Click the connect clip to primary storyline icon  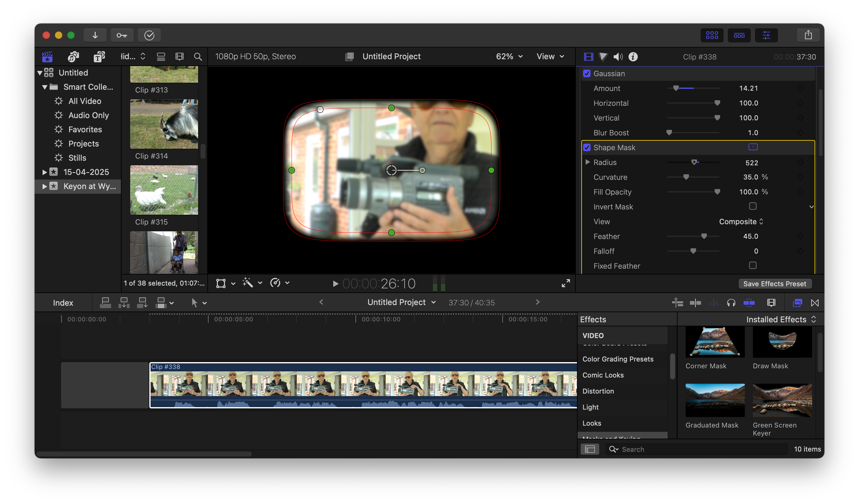[105, 303]
